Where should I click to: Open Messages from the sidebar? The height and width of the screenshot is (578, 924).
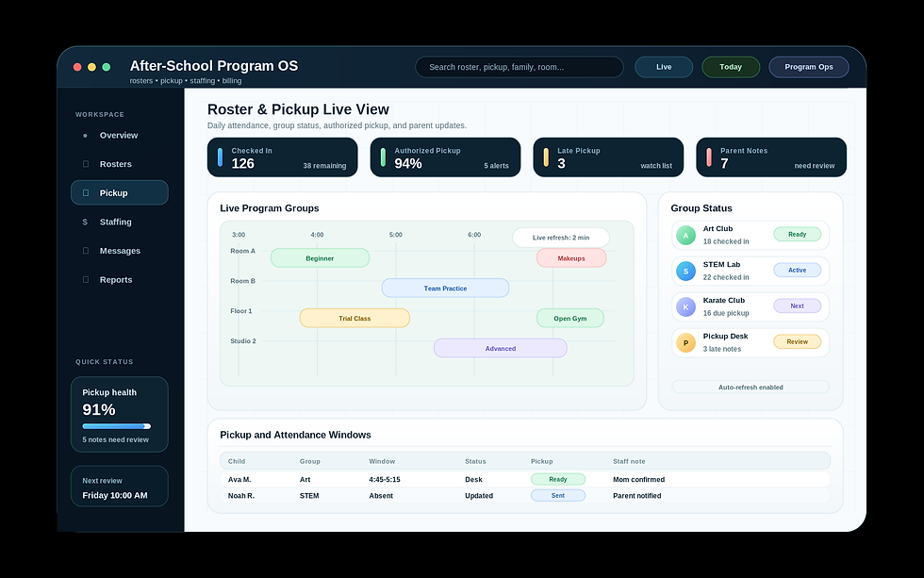pyautogui.click(x=120, y=251)
